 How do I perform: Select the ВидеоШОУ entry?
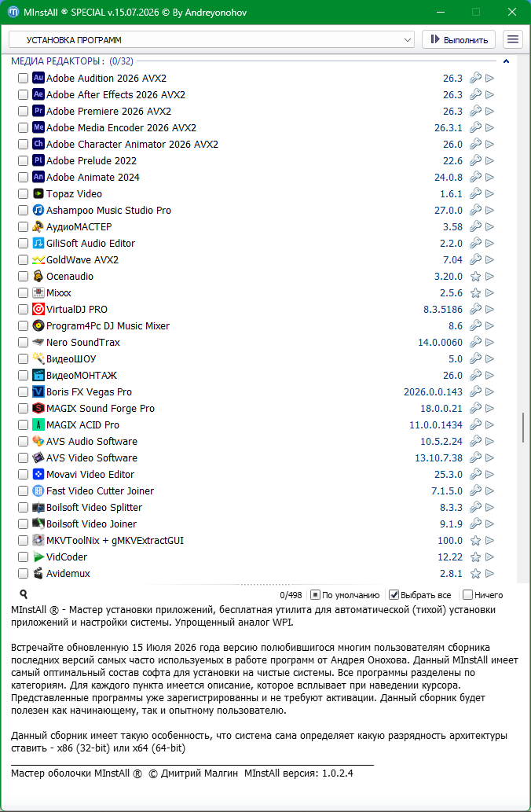click(x=71, y=359)
